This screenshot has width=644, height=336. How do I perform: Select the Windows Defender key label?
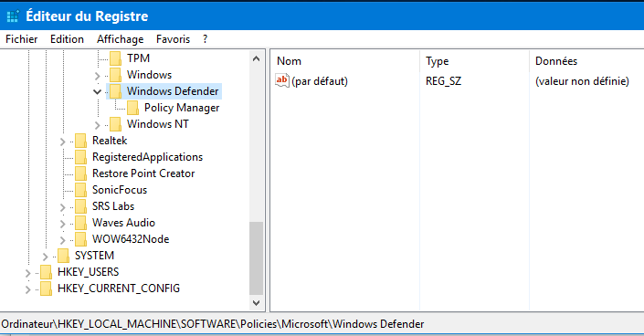tap(173, 91)
